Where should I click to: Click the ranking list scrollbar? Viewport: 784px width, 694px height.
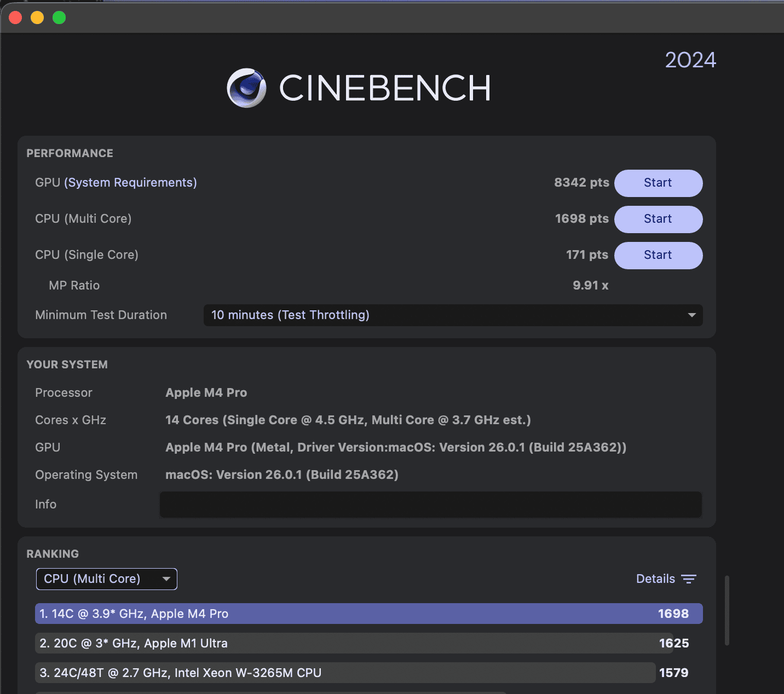coord(727,610)
